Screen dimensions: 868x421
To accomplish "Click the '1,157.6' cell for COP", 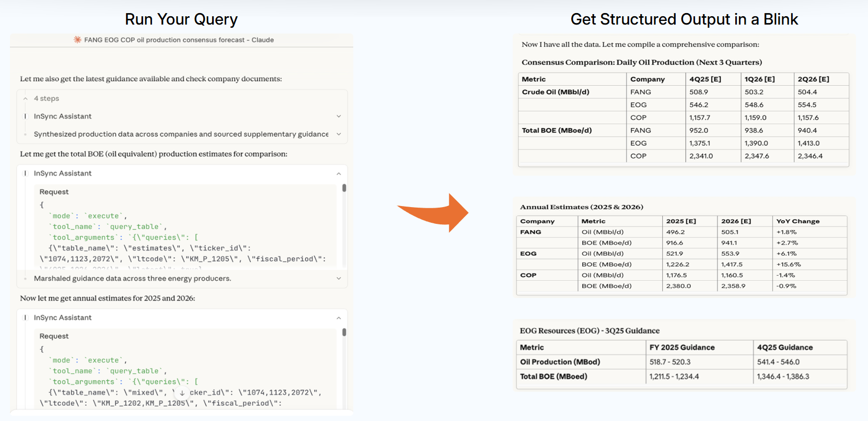I will point(808,118).
